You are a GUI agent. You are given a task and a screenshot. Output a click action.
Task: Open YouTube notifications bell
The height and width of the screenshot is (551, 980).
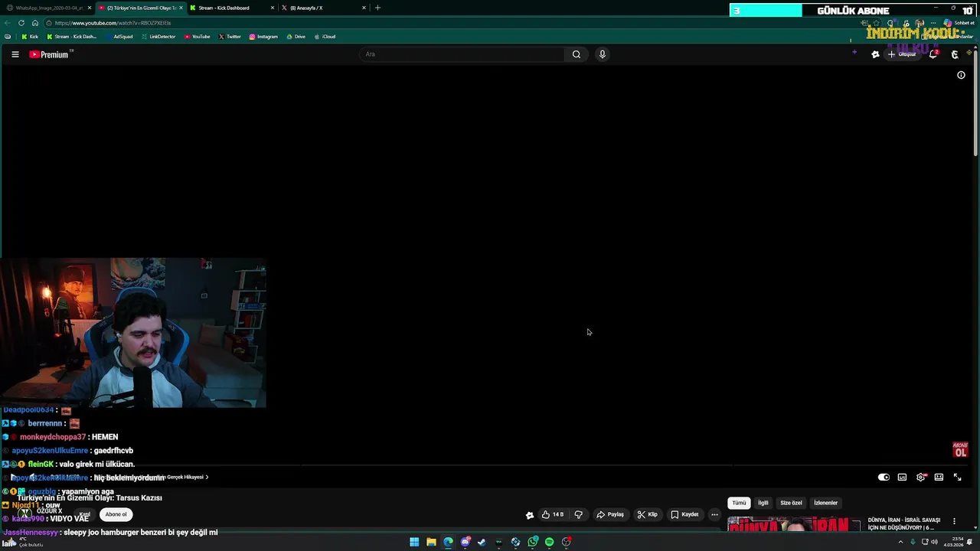933,54
